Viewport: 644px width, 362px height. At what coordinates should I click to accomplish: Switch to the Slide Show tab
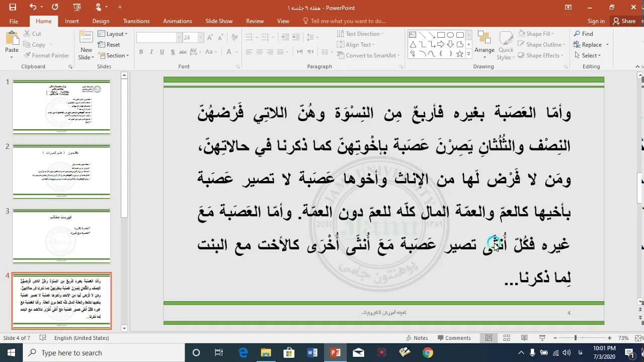pos(219,21)
